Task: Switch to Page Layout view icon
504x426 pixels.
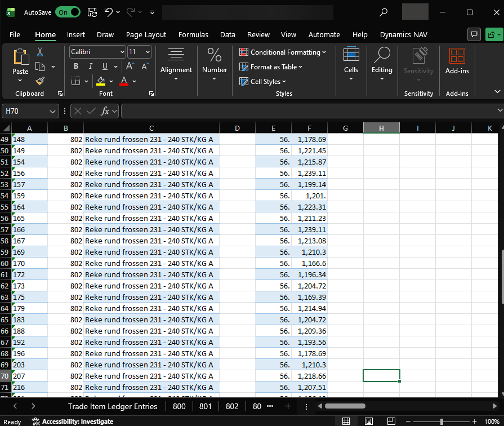Action: (x=368, y=421)
